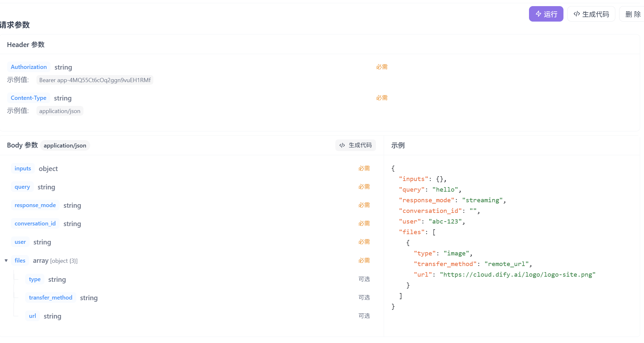
Task: Click the "inputs" key in JSON example
Action: 414,179
